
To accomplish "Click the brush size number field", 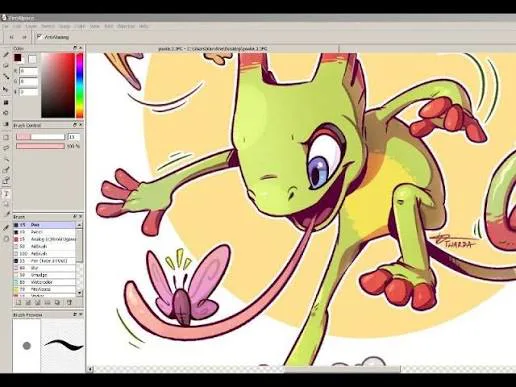I will [x=74, y=137].
